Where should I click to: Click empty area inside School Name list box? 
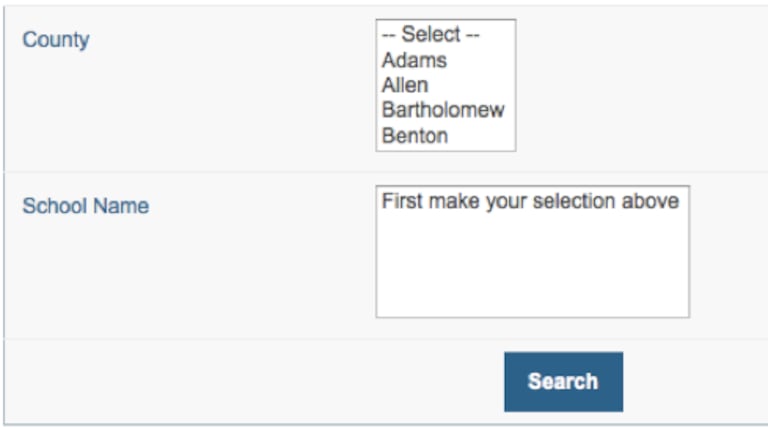tap(532, 265)
